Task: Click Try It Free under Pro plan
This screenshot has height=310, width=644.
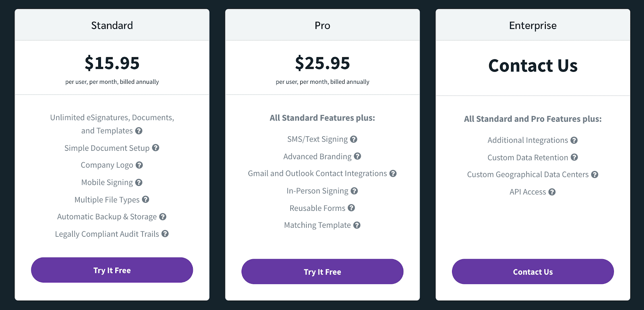Action: (322, 272)
